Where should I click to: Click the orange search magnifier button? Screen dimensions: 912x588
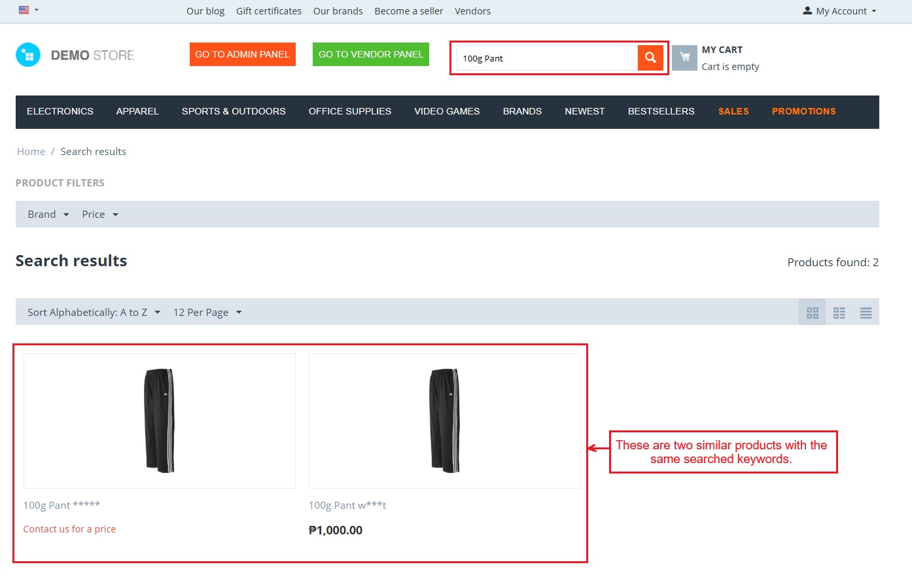[x=650, y=58]
